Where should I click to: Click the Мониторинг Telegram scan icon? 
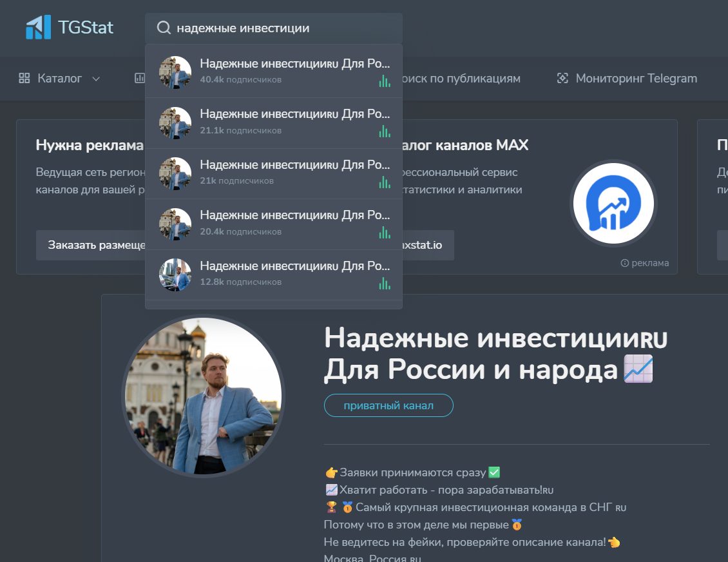click(x=562, y=78)
